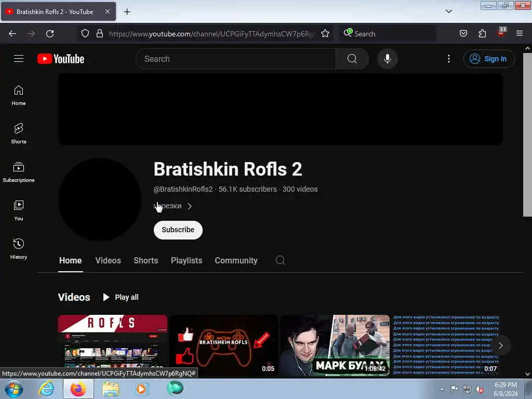This screenshot has height=399, width=532.
Task: Switch to the Community tab
Action: [236, 260]
